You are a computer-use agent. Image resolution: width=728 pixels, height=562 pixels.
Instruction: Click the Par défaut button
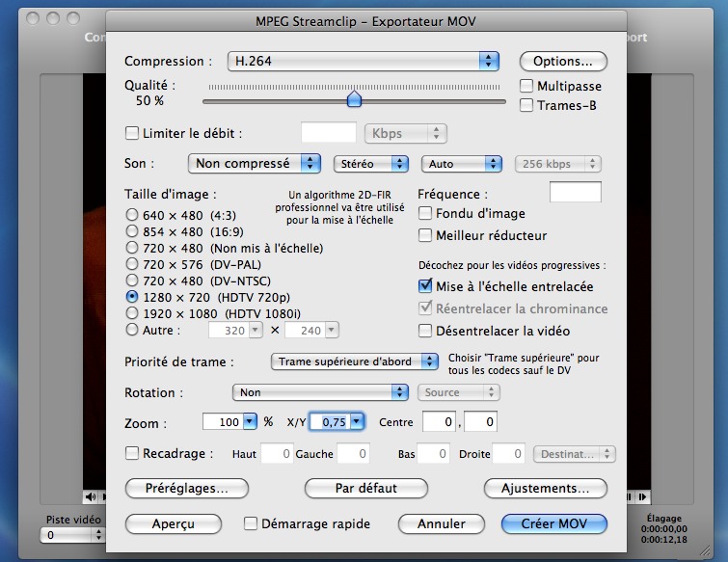[365, 488]
